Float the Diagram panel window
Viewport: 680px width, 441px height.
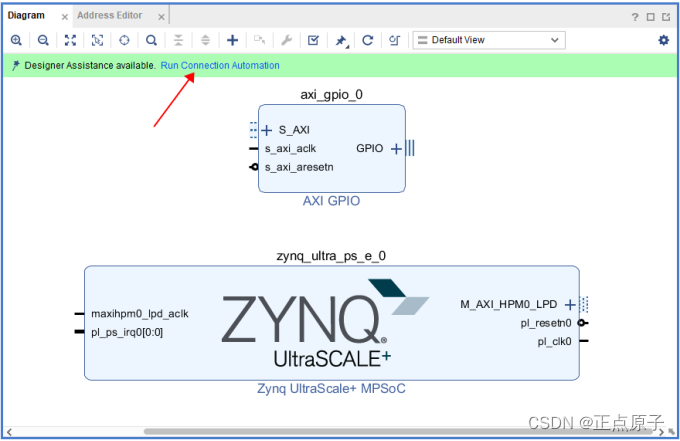point(666,17)
